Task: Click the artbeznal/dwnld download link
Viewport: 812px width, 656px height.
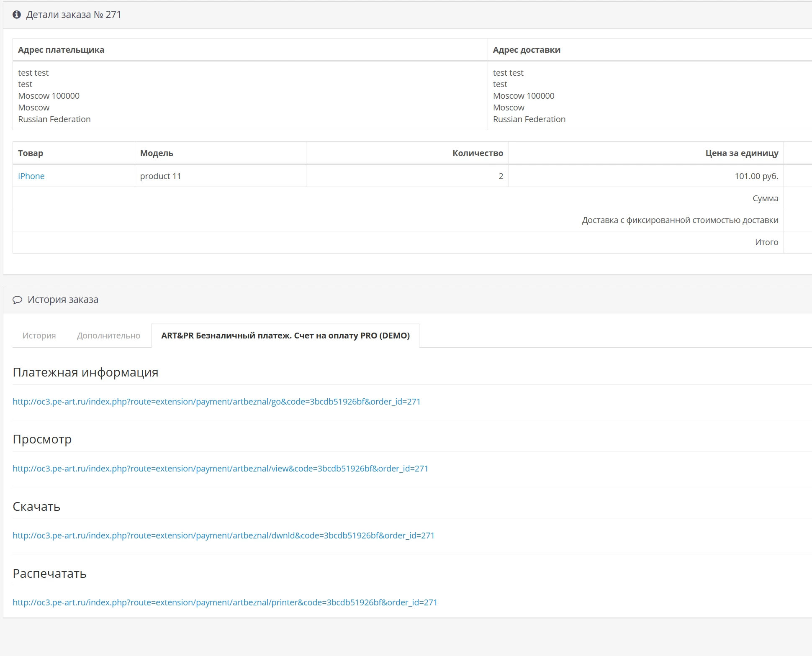Action: [x=224, y=536]
